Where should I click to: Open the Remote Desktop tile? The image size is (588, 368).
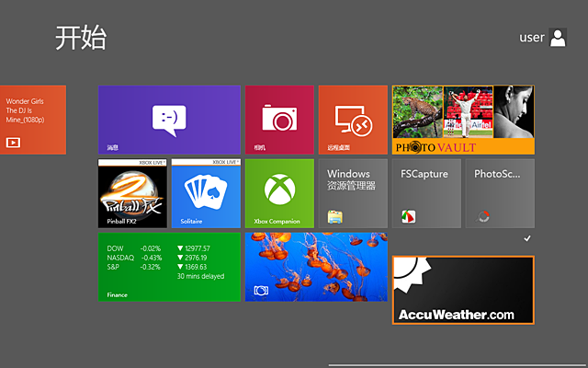353,120
